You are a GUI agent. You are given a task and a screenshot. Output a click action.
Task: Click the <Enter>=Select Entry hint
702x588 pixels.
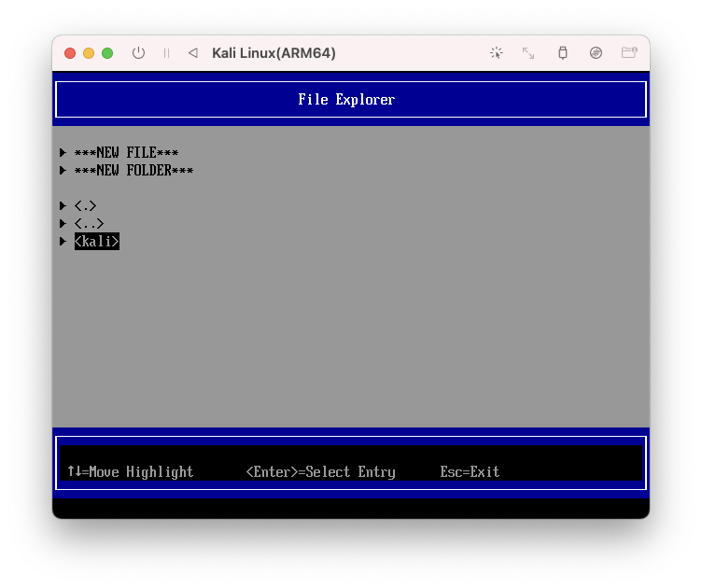[x=320, y=471]
